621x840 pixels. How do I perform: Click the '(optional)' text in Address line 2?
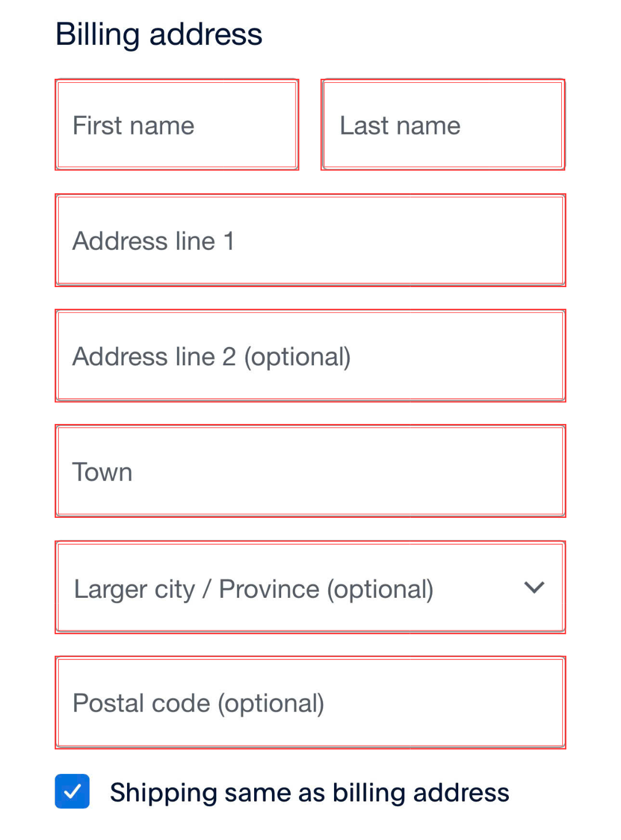[297, 357]
